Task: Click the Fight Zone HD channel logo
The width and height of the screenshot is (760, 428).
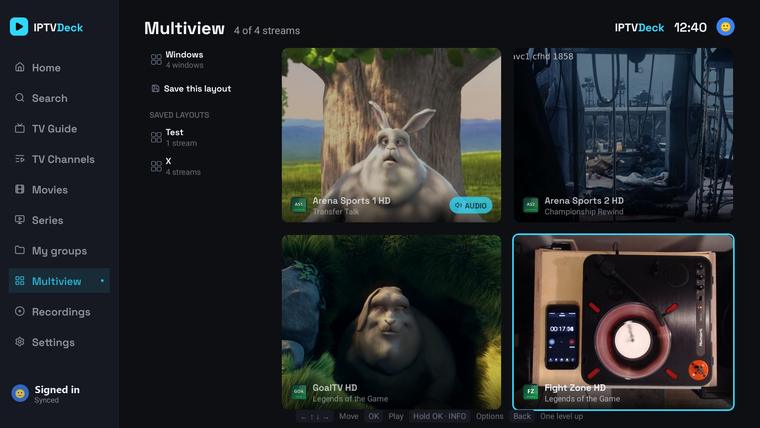Action: click(x=531, y=392)
